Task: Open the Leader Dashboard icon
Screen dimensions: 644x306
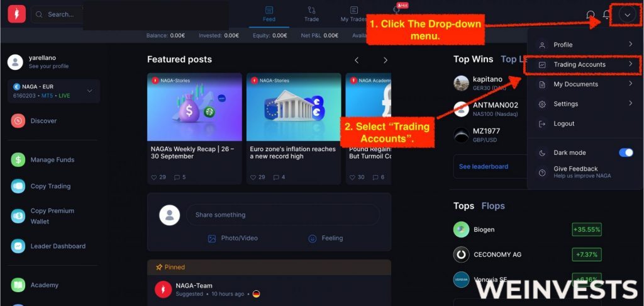Action: pyautogui.click(x=18, y=246)
